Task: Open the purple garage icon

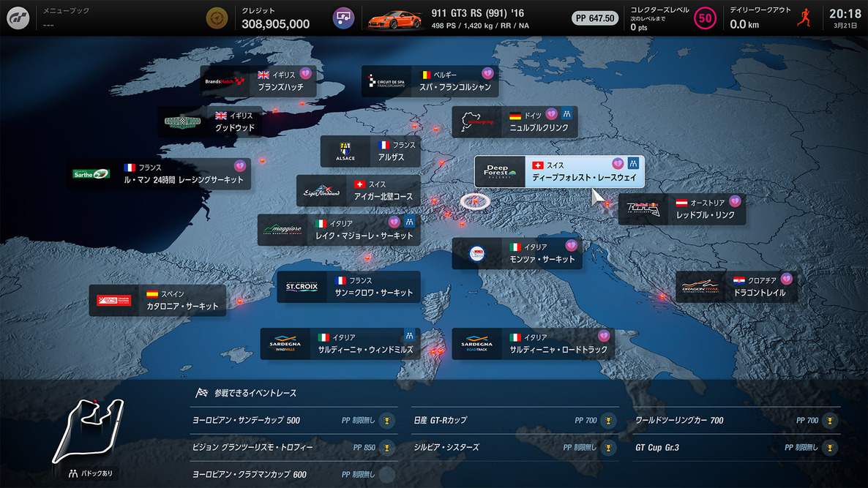Action: coord(343,18)
